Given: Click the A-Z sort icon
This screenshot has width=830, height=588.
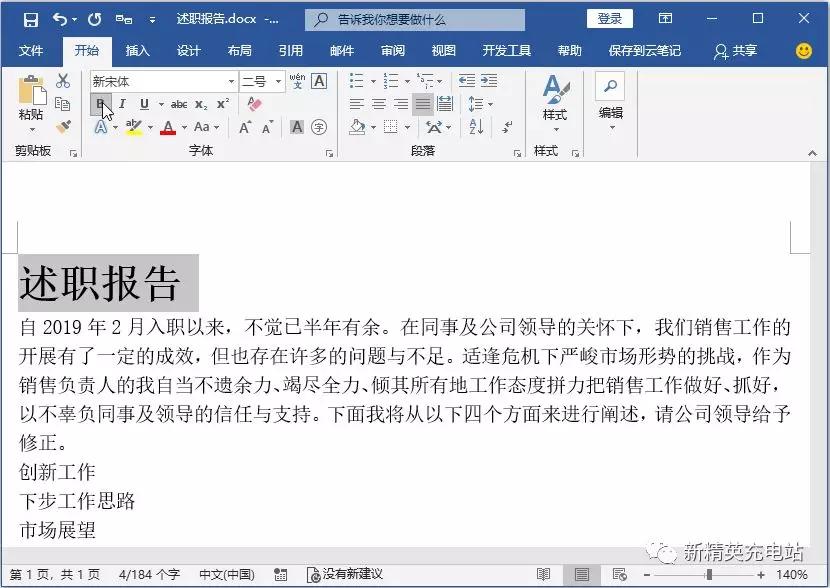Looking at the screenshot, I should 475,127.
